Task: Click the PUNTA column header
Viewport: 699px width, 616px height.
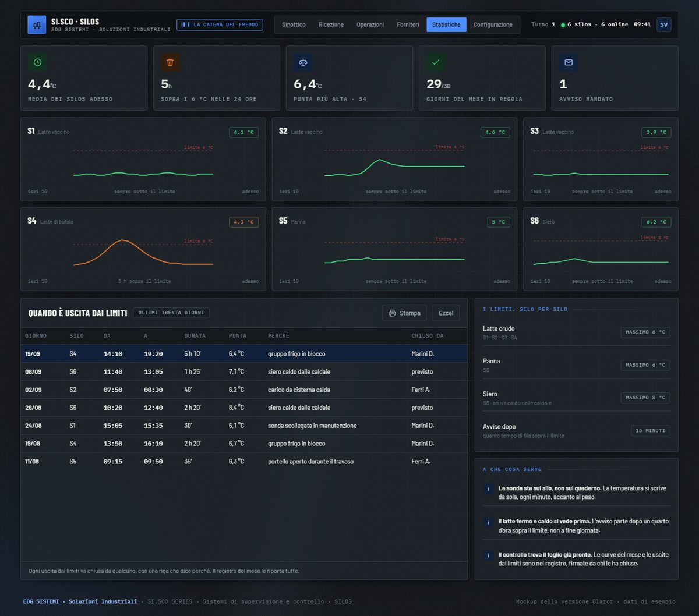Action: pyautogui.click(x=238, y=336)
